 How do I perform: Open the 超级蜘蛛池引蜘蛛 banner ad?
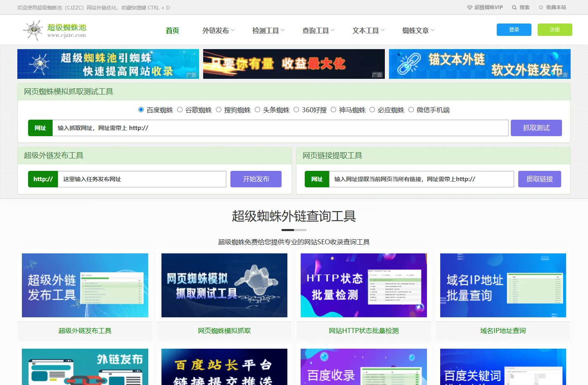[108, 64]
